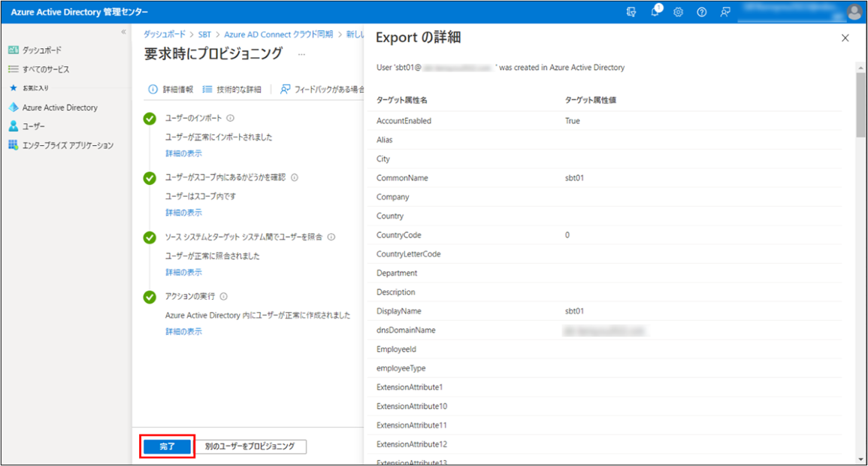Click the ユーザー person icon
868x466 pixels.
click(14, 126)
